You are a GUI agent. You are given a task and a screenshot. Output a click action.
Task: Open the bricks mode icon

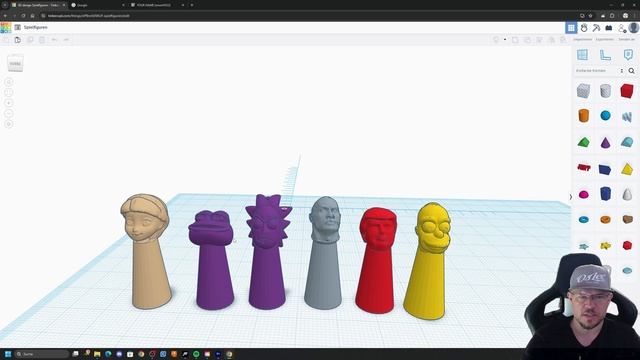609,28
